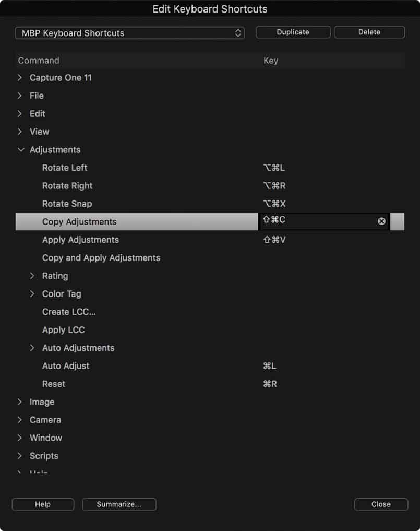
Task: Click the Help button
Action: pyautogui.click(x=43, y=504)
